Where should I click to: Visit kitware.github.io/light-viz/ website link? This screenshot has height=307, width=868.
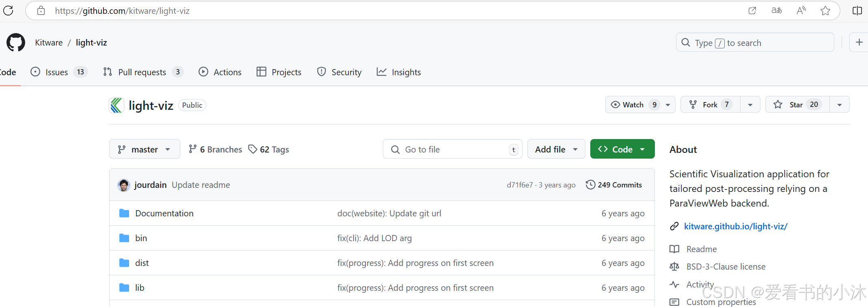click(736, 226)
